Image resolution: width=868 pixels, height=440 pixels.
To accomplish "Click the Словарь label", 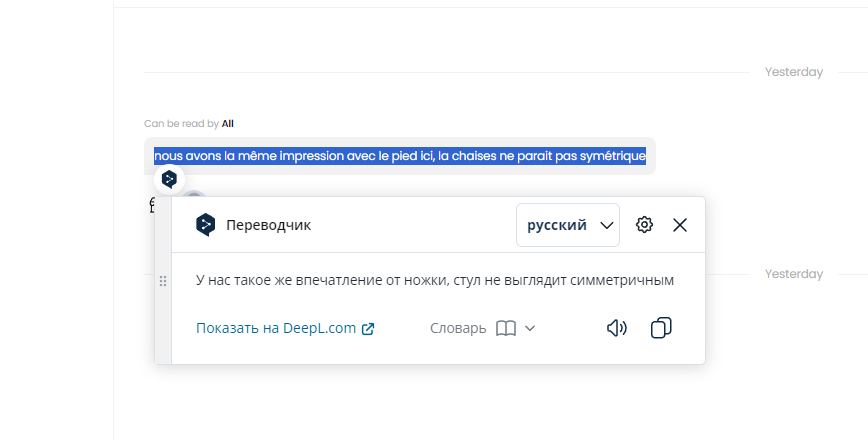I will pyautogui.click(x=458, y=328).
